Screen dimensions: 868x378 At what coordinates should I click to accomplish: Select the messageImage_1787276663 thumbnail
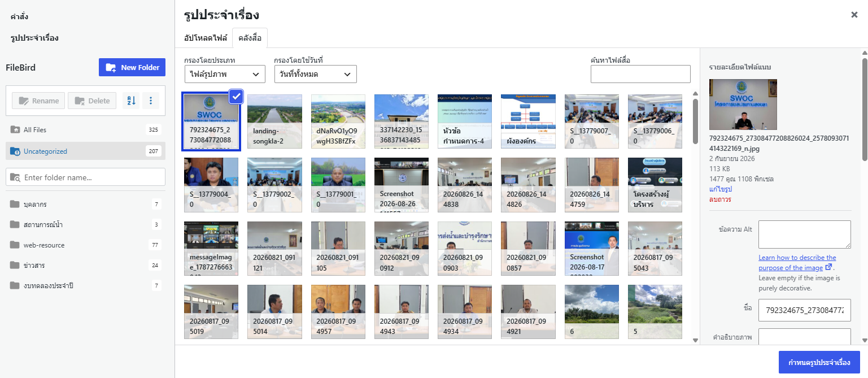pyautogui.click(x=211, y=249)
